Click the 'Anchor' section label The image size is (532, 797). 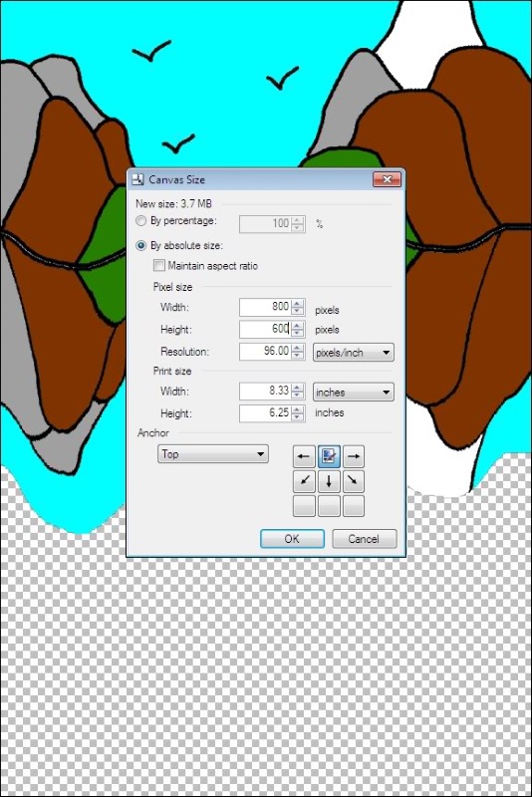[153, 433]
